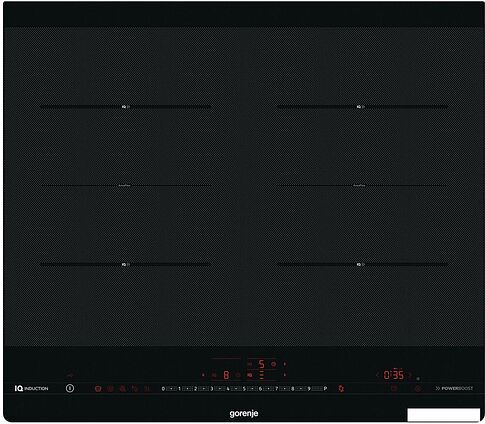Set power slider to level 8
485x424 pixels.
click(293, 389)
